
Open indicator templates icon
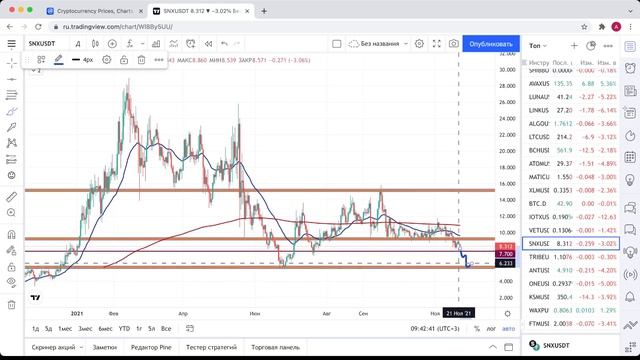[x=173, y=44]
